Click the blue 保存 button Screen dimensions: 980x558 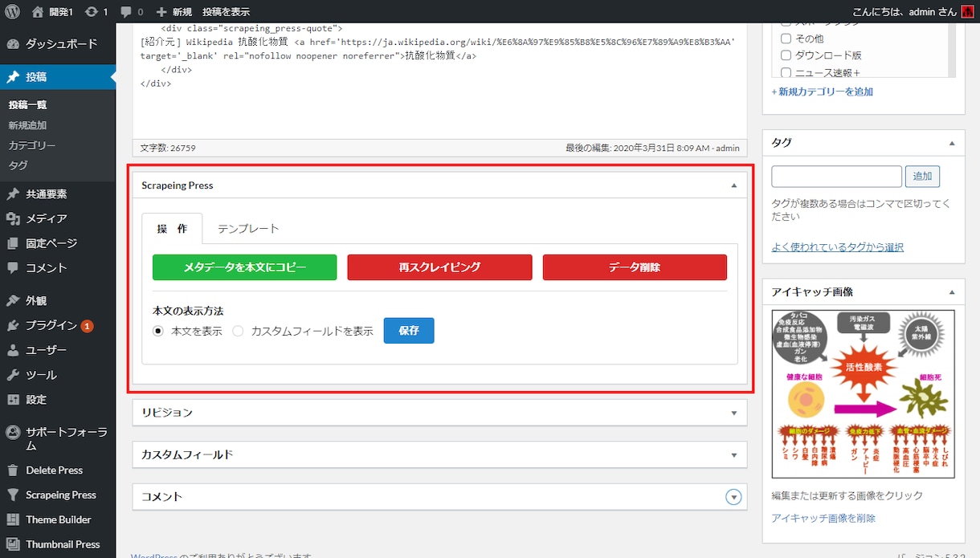coord(409,331)
